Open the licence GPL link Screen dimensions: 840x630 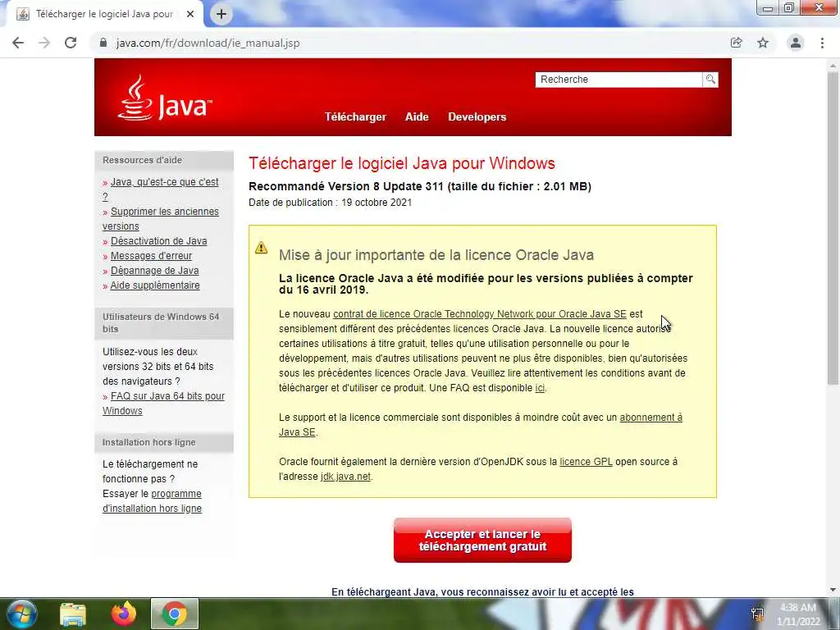click(586, 461)
